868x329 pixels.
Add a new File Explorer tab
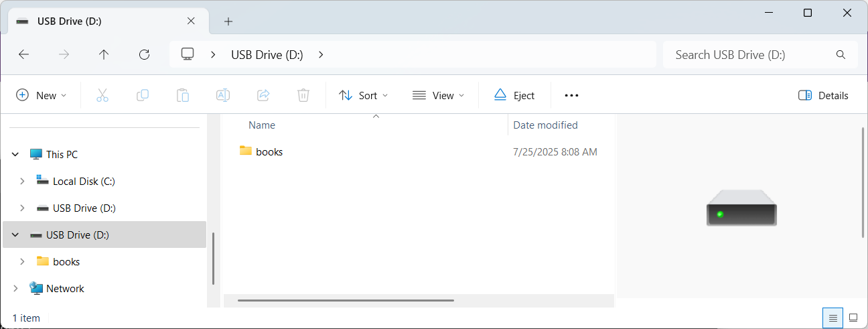[x=228, y=21]
